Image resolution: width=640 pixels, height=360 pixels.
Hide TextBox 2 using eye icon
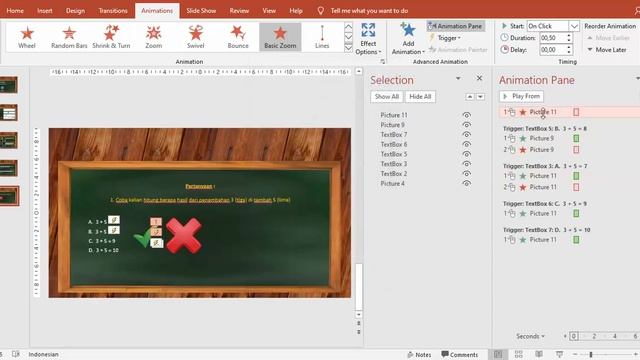pyautogui.click(x=467, y=174)
